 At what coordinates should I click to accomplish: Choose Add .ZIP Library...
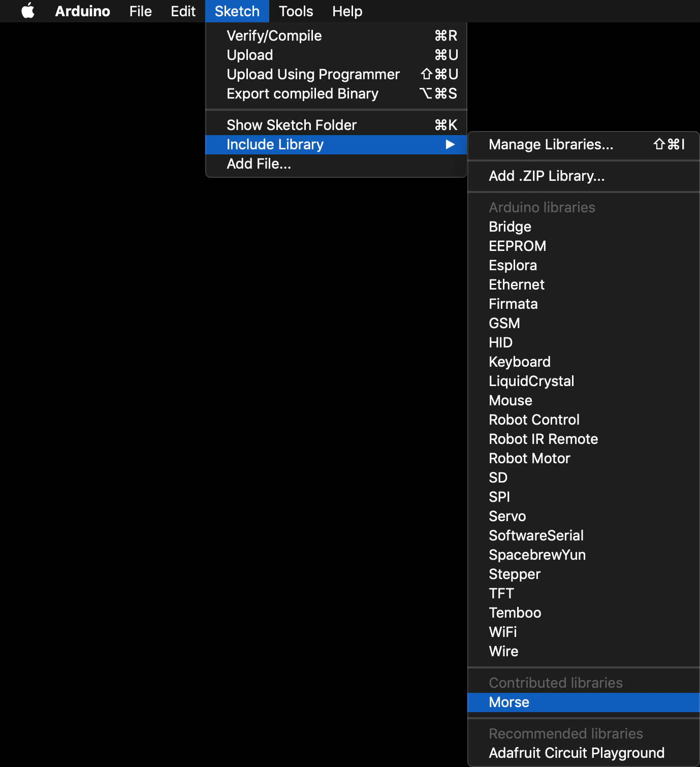[547, 176]
